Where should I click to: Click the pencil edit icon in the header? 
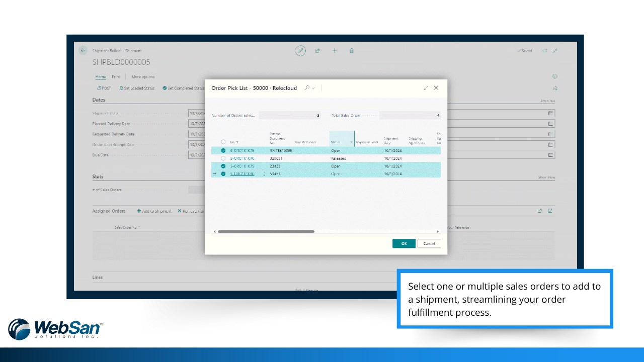(300, 51)
